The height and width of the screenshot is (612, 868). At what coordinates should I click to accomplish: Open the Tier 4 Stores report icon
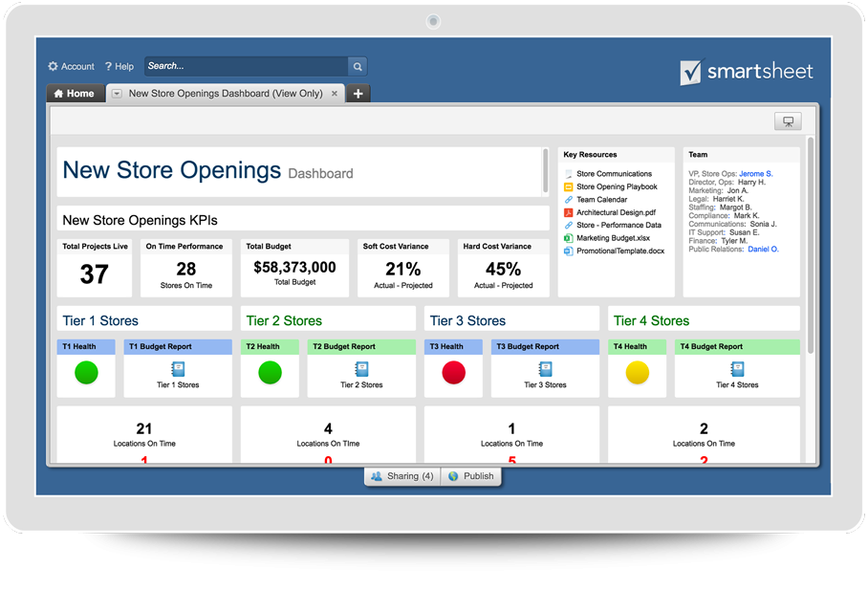pyautogui.click(x=737, y=369)
